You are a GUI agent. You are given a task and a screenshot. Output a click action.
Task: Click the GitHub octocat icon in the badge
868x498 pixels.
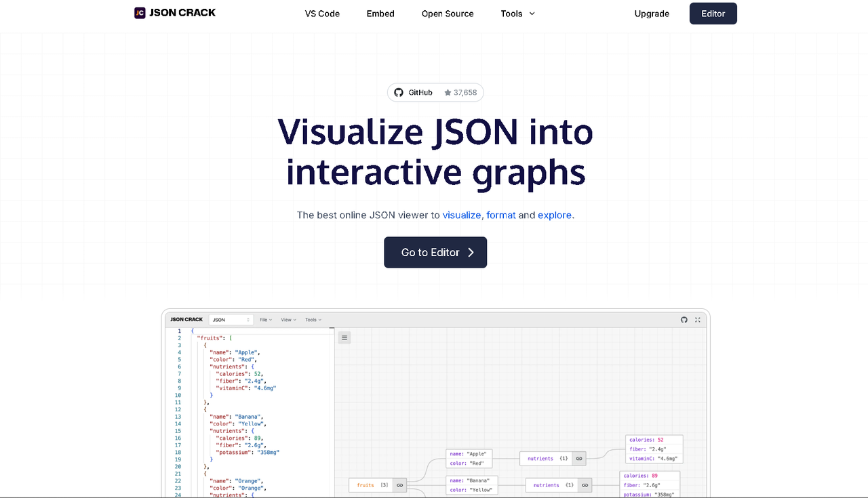(399, 92)
